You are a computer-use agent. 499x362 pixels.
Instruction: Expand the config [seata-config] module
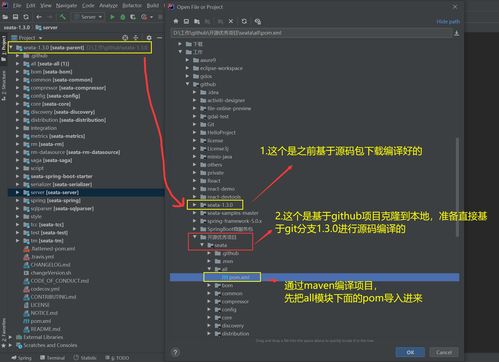click(17, 96)
